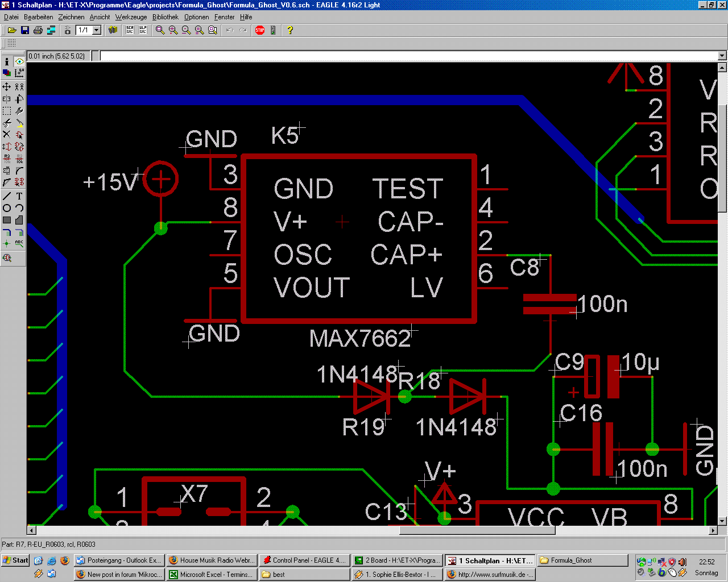The image size is (728, 582).
Task: Switch to board view icon
Action: click(67, 30)
